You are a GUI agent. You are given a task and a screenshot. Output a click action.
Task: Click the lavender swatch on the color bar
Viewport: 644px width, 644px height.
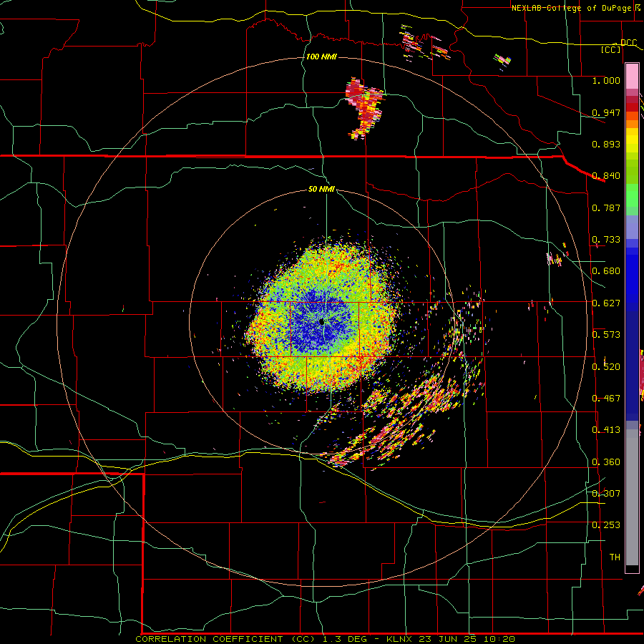(x=632, y=228)
